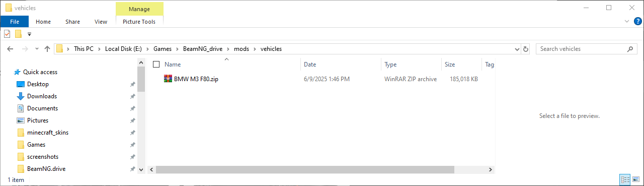This screenshot has height=186, width=644.
Task: Click the folder icon in address bar
Action: point(60,49)
